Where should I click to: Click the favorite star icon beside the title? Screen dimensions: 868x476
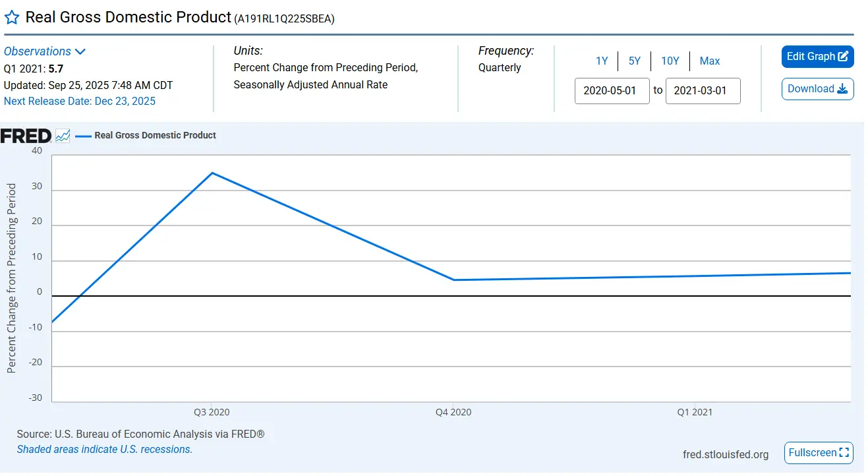tap(12, 18)
